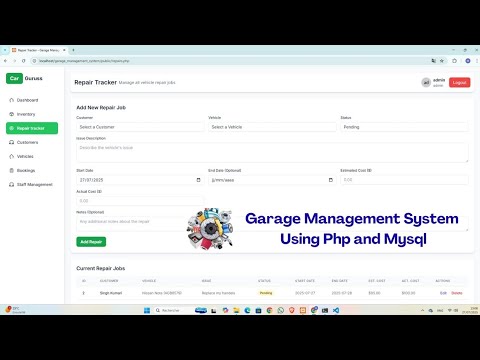Open Microsoft Edge from the taskbar
Viewport: 480px width, 360px height.
click(x=247, y=310)
